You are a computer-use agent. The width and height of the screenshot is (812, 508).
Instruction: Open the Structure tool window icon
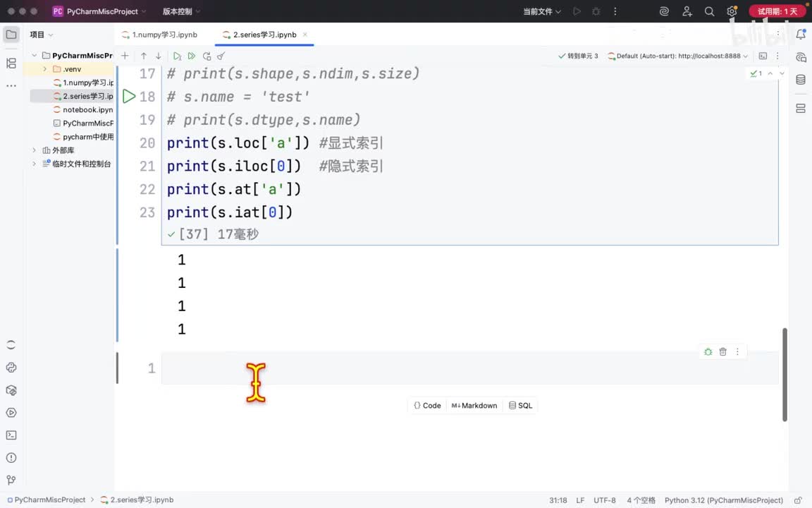(x=11, y=64)
